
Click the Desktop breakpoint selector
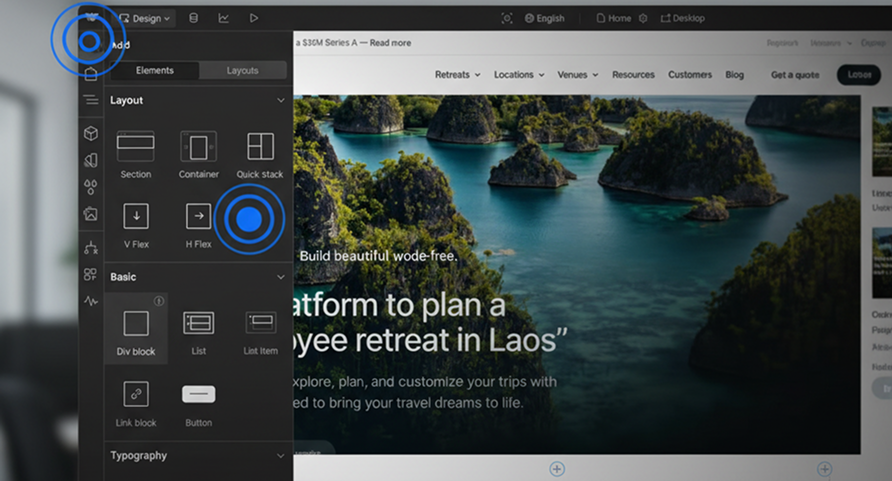click(x=682, y=18)
